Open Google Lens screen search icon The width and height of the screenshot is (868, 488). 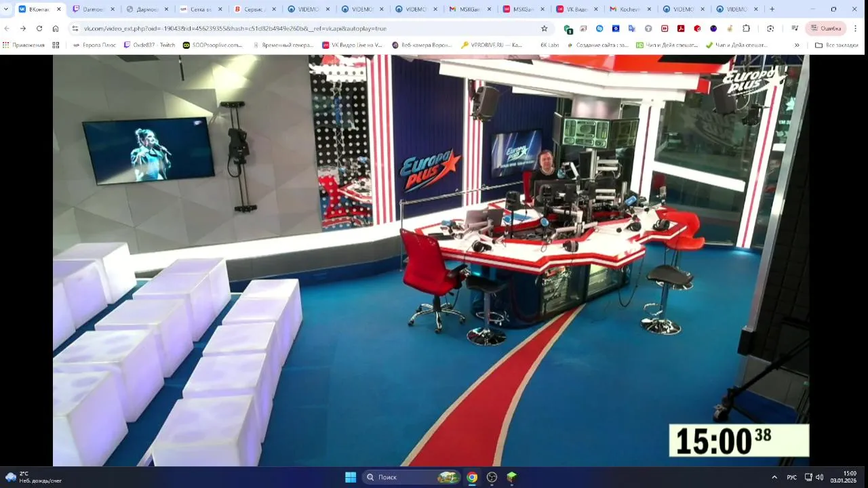(x=770, y=28)
